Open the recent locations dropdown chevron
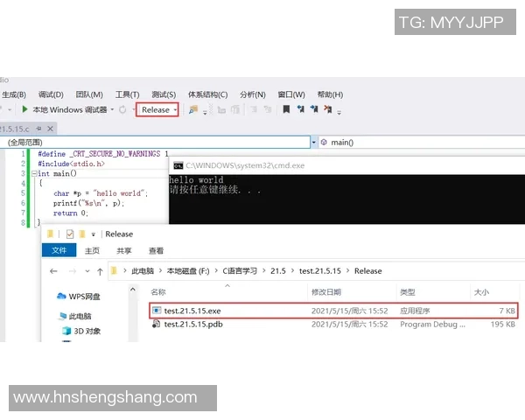 click(x=87, y=271)
